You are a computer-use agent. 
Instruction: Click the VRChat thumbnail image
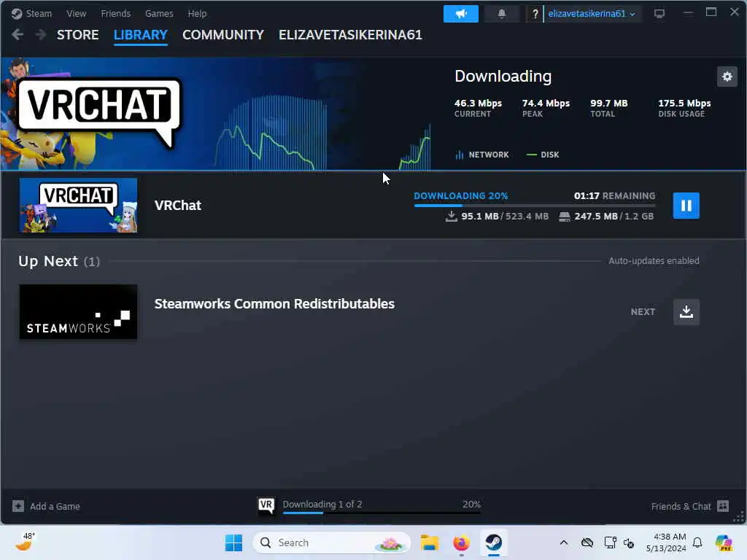pos(78,205)
